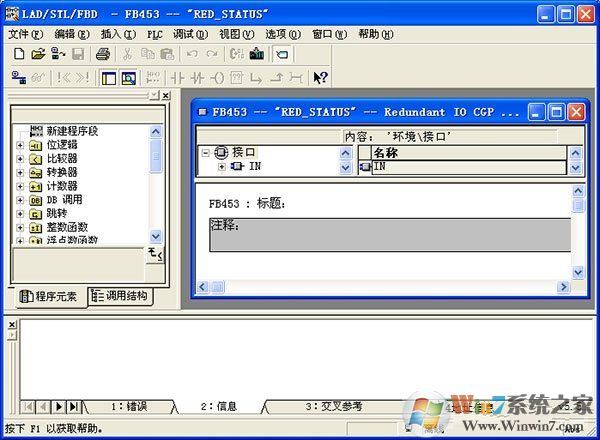Select the 新建程序段 new network item
The width and height of the screenshot is (600, 440).
(72, 131)
